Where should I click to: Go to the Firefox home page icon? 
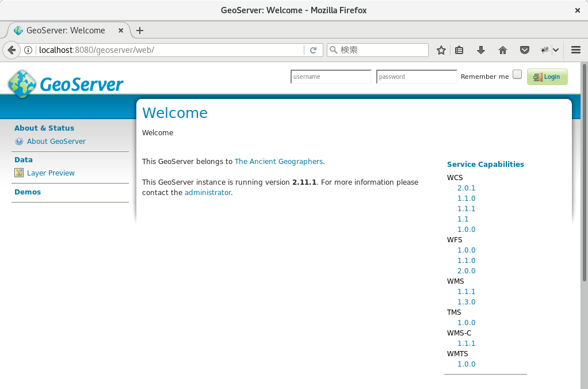tap(502, 50)
